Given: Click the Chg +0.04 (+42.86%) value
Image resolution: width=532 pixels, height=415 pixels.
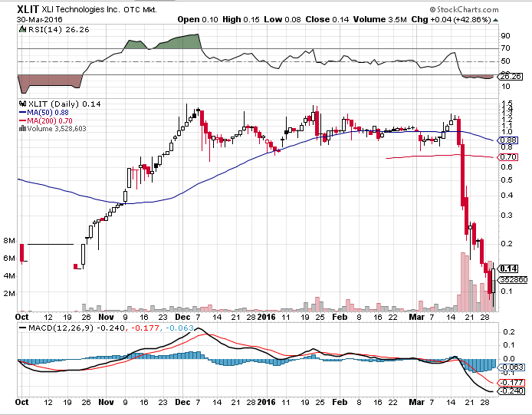Looking at the screenshot, I should point(451,20).
